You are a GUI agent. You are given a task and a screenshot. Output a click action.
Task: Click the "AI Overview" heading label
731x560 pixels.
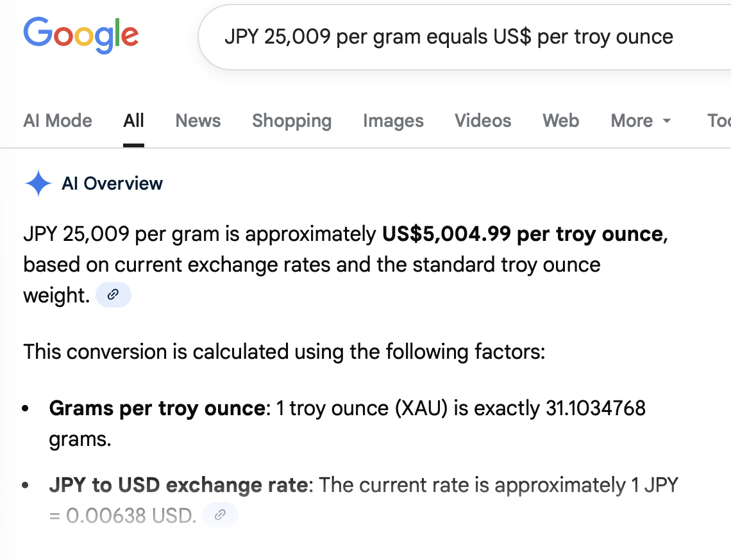[x=112, y=184]
